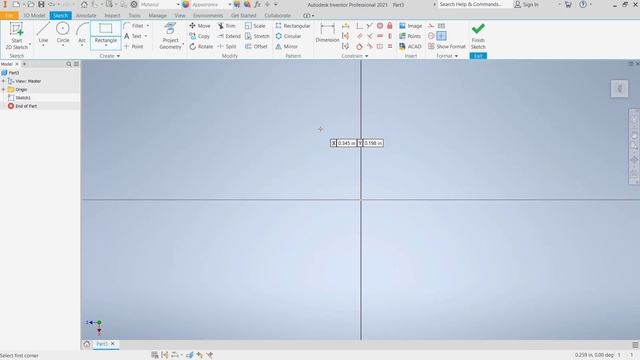Viewport: 640px width, 360px height.
Task: Activate the Move tool
Action: click(x=200, y=26)
